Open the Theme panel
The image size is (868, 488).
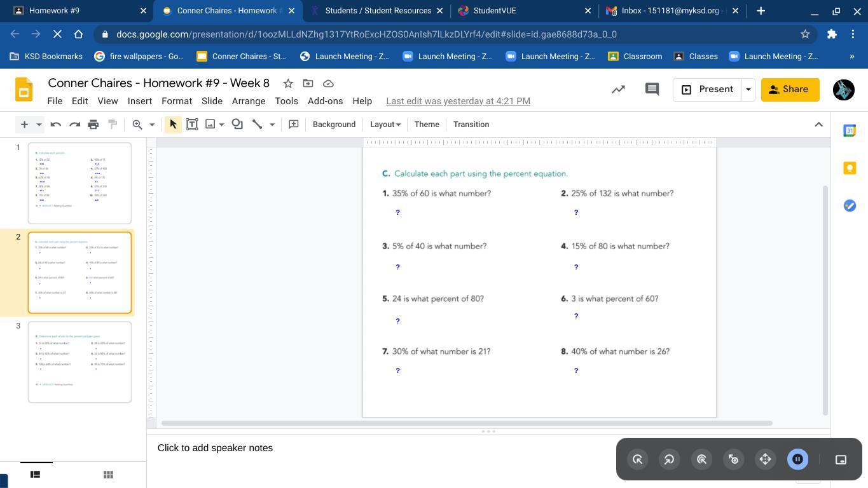(x=427, y=125)
